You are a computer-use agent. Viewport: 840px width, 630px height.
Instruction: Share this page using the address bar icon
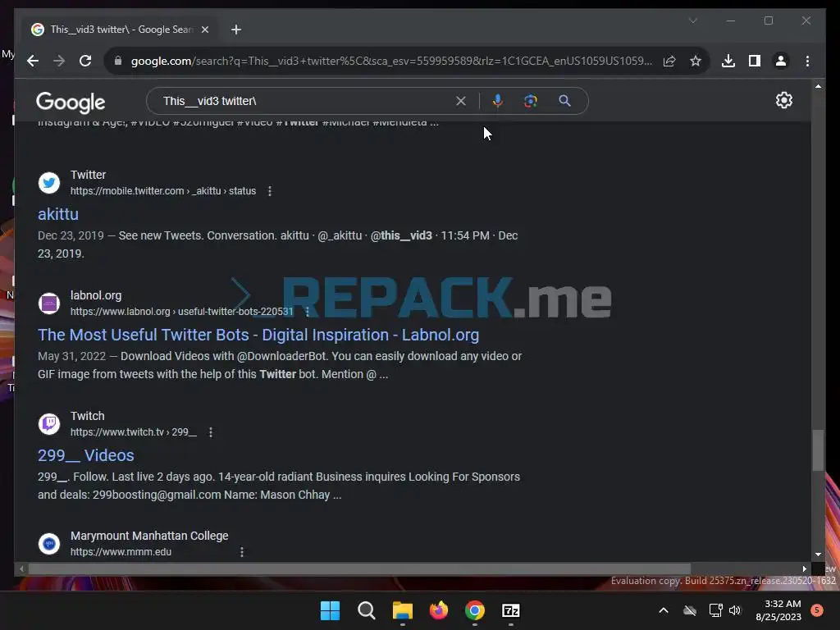(x=669, y=61)
